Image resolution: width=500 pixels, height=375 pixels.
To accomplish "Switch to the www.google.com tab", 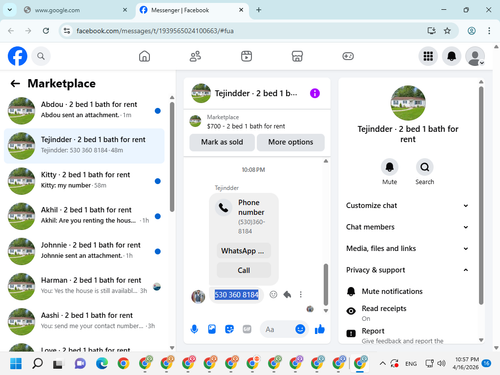I will coord(76,10).
